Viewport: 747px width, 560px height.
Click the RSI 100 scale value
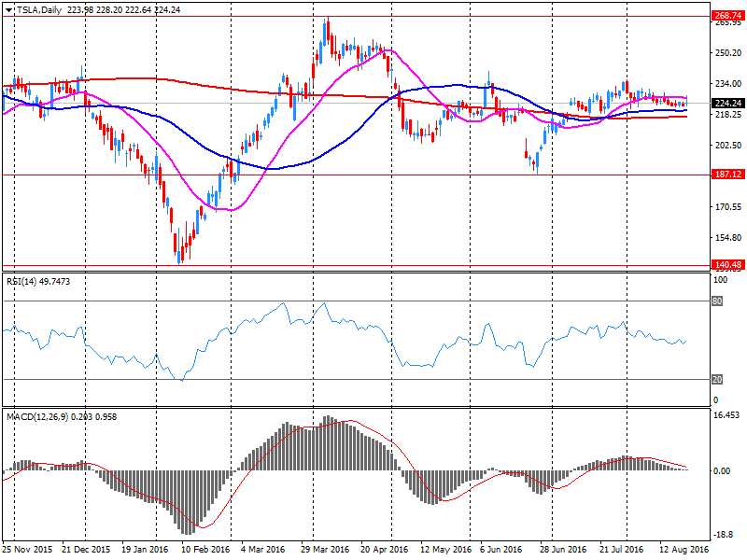point(721,280)
